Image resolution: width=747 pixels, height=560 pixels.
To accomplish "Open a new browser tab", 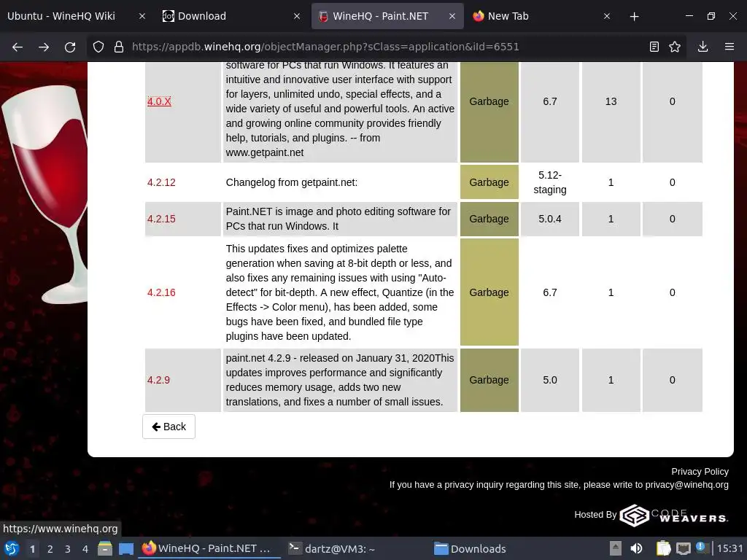I will [x=634, y=17].
